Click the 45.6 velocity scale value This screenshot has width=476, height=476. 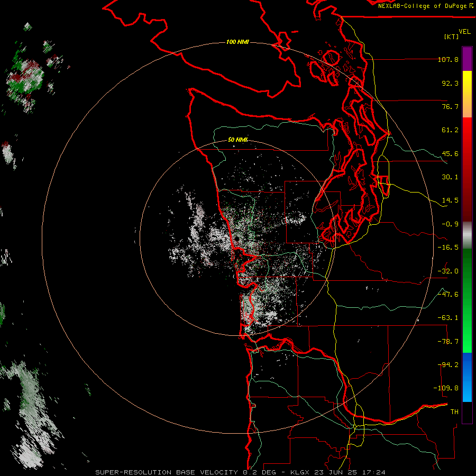pos(450,153)
